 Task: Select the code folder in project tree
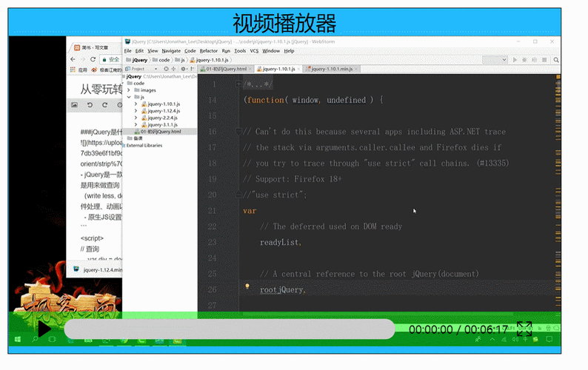[x=136, y=83]
